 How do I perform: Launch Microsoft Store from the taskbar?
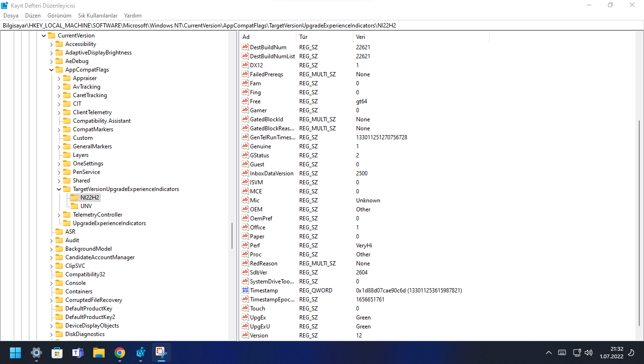point(57,353)
